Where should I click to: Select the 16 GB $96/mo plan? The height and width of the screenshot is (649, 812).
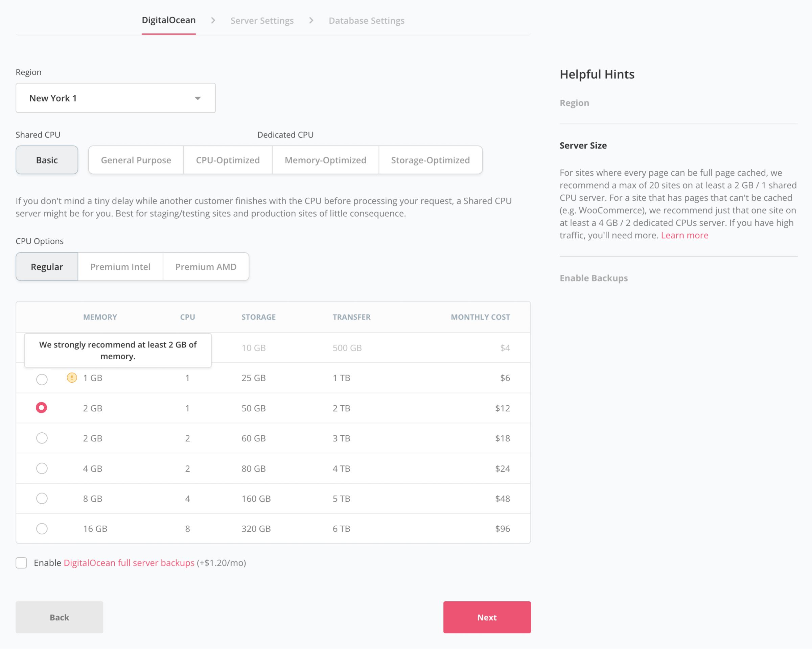pyautogui.click(x=41, y=528)
